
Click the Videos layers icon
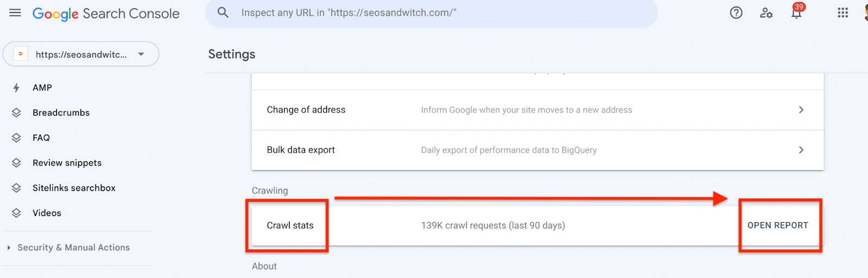pos(16,213)
